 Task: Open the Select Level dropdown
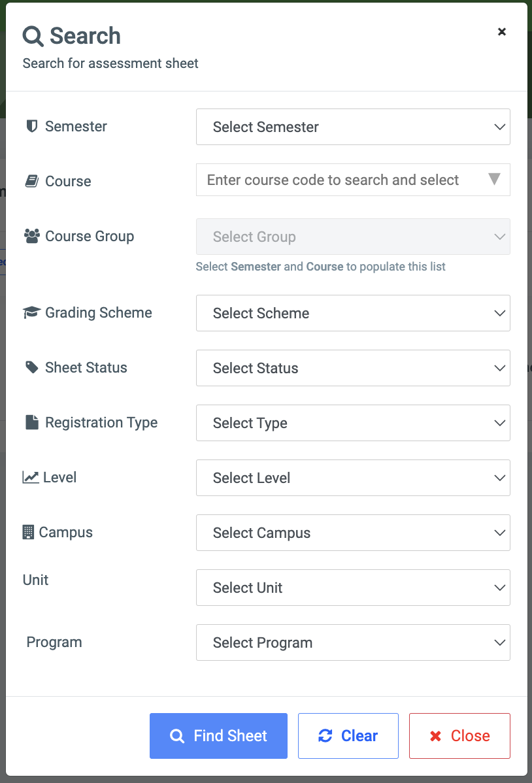353,478
